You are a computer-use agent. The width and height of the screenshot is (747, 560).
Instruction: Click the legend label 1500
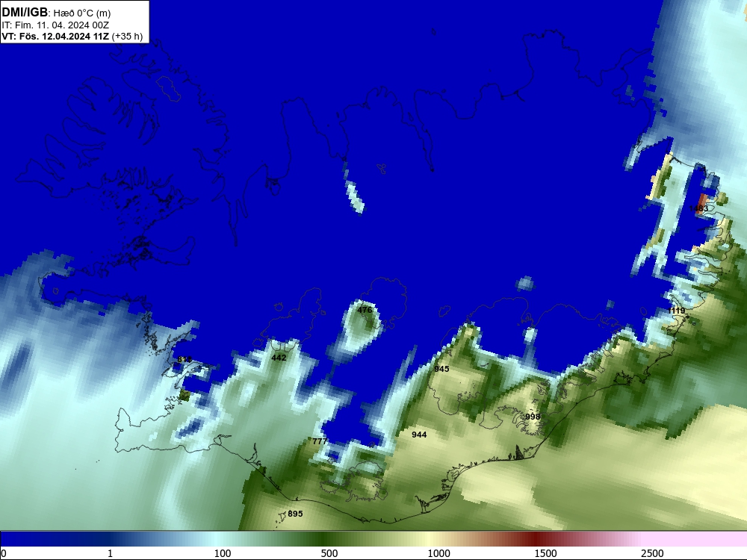point(545,553)
